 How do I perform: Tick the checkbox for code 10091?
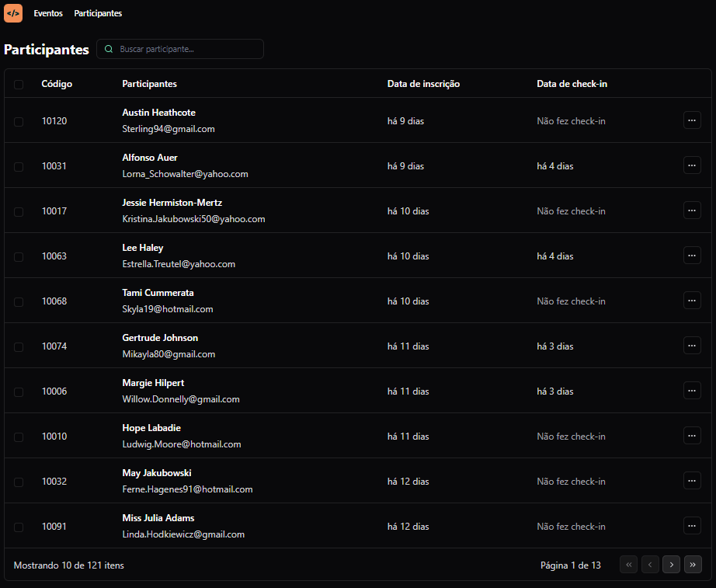19,527
